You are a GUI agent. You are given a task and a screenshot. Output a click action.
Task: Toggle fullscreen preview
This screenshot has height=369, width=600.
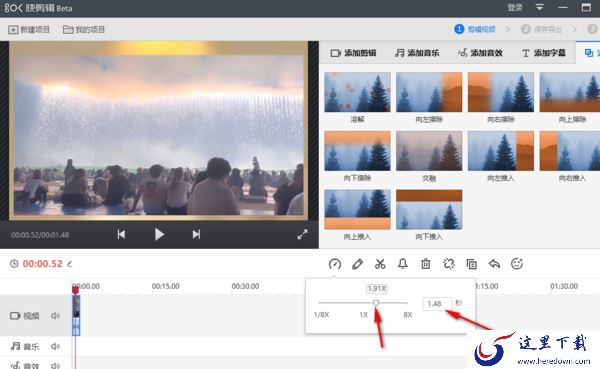pyautogui.click(x=302, y=234)
